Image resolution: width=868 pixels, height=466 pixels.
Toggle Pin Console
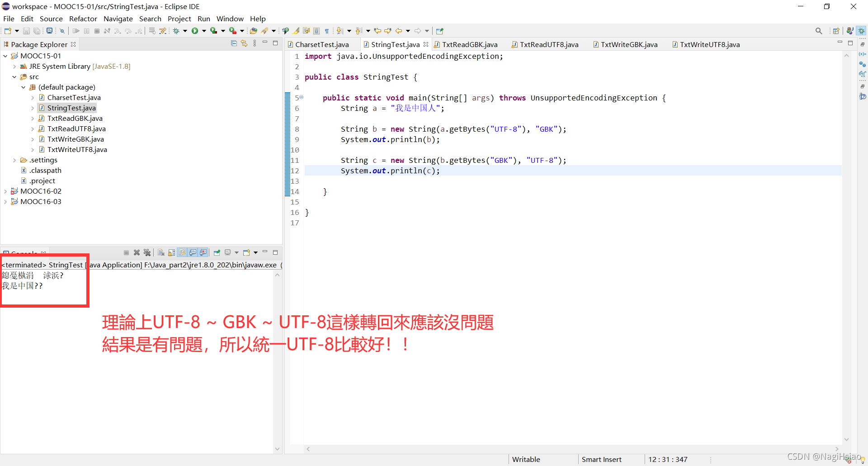(x=217, y=252)
